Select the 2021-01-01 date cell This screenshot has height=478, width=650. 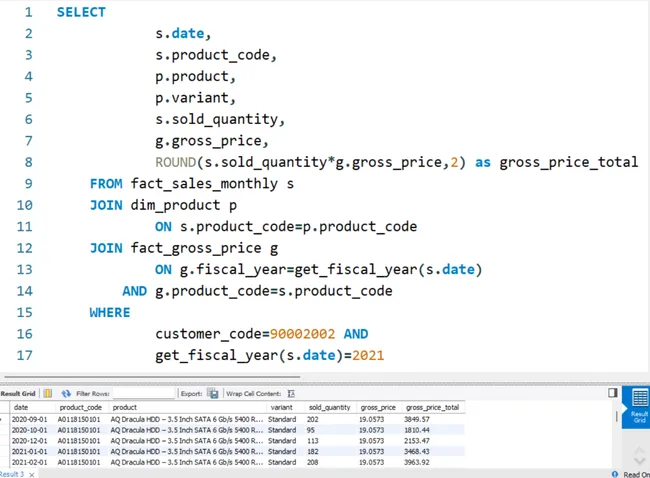coord(29,451)
